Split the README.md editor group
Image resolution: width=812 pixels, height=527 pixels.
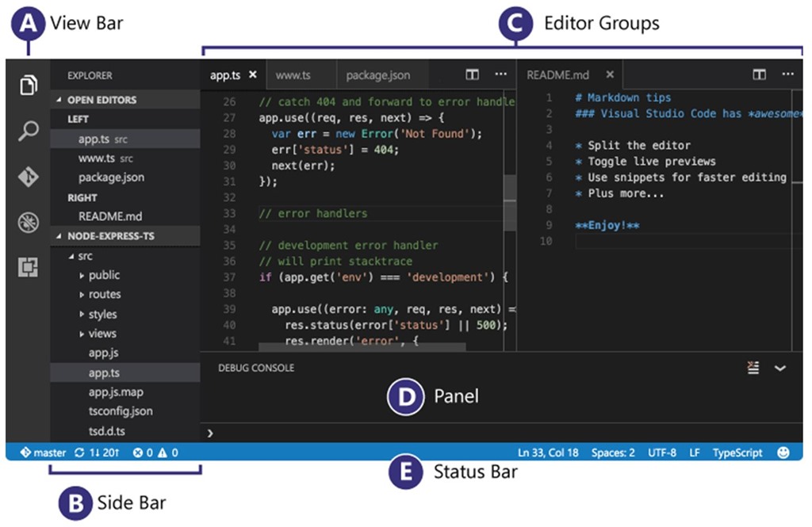759,74
